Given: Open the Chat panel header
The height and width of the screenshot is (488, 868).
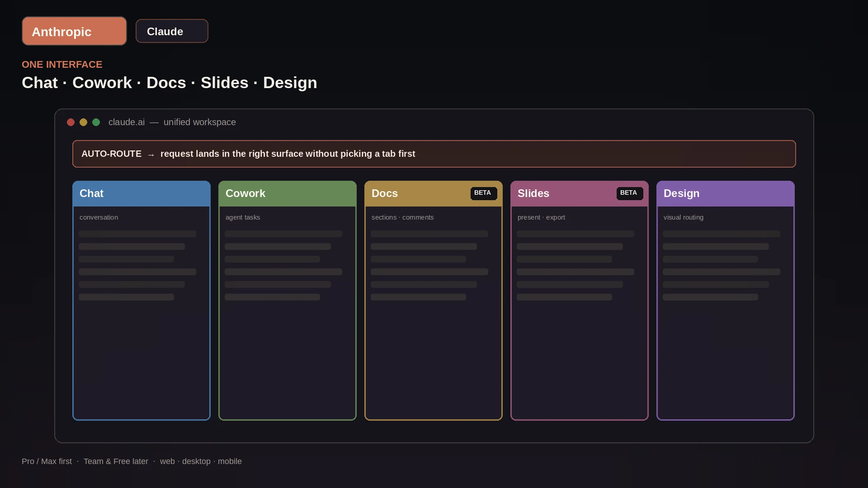Looking at the screenshot, I should [x=142, y=194].
